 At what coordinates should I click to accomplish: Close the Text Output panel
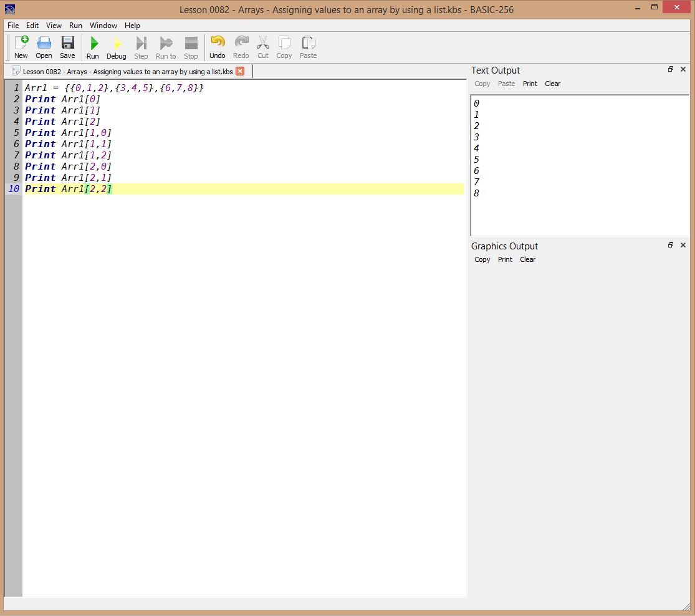(683, 69)
